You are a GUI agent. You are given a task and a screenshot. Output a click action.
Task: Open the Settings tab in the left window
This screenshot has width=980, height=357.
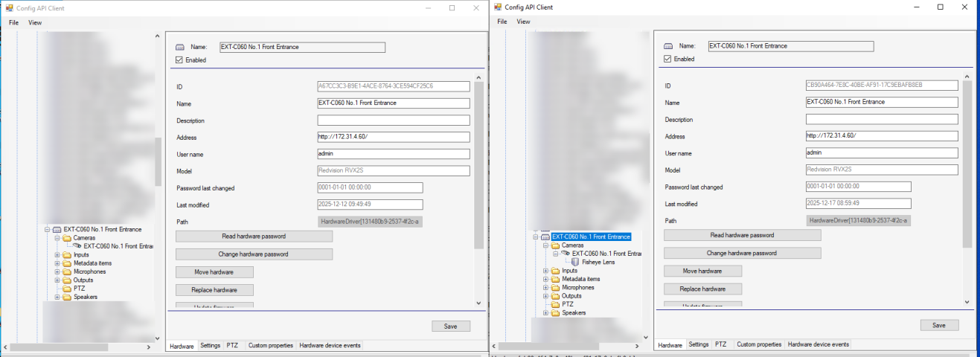point(211,346)
